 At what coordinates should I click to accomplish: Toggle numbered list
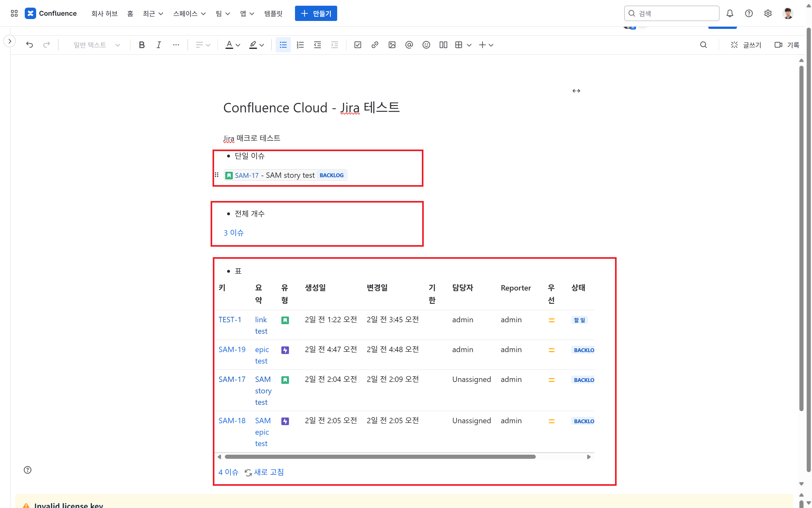[x=300, y=45]
